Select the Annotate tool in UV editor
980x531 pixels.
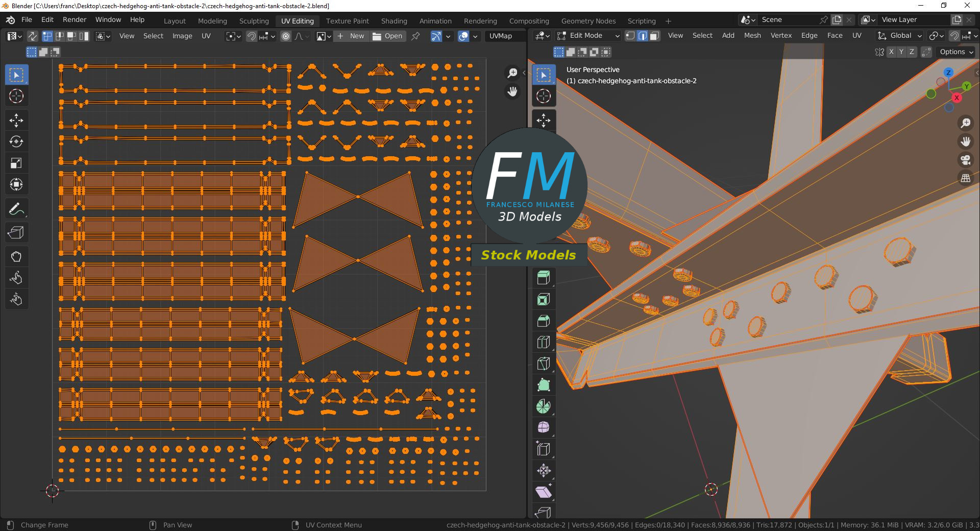coord(16,209)
